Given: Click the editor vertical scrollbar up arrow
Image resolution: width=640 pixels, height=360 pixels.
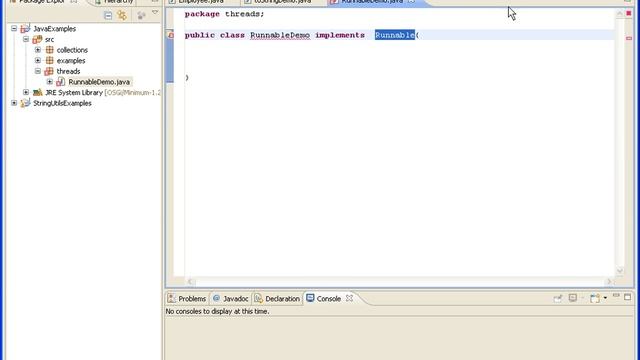Looking at the screenshot, I should click(619, 14).
